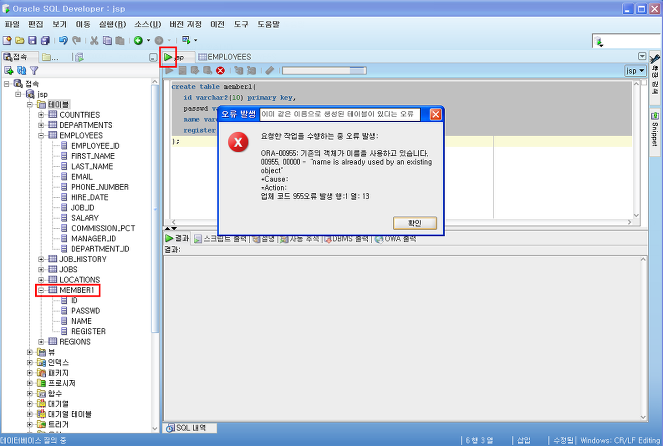The image size is (663, 446).
Task: Collapse the 테이블 folder node
Action: click(x=30, y=104)
